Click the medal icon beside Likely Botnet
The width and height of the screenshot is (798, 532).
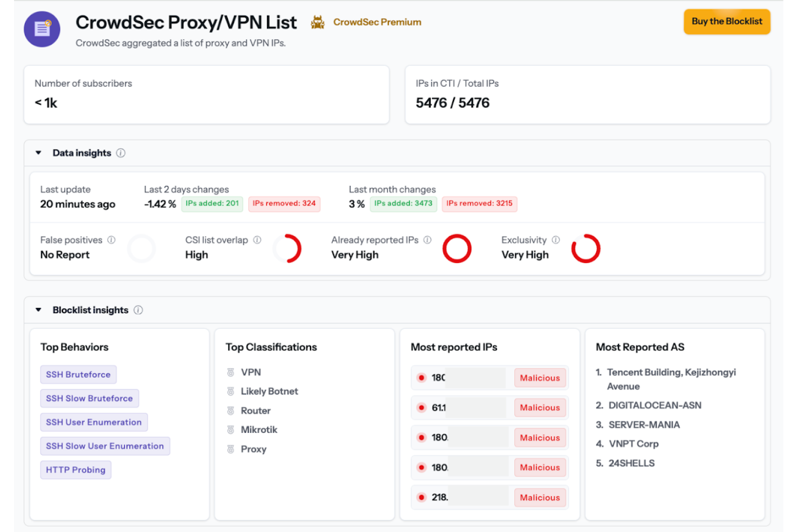tap(231, 391)
